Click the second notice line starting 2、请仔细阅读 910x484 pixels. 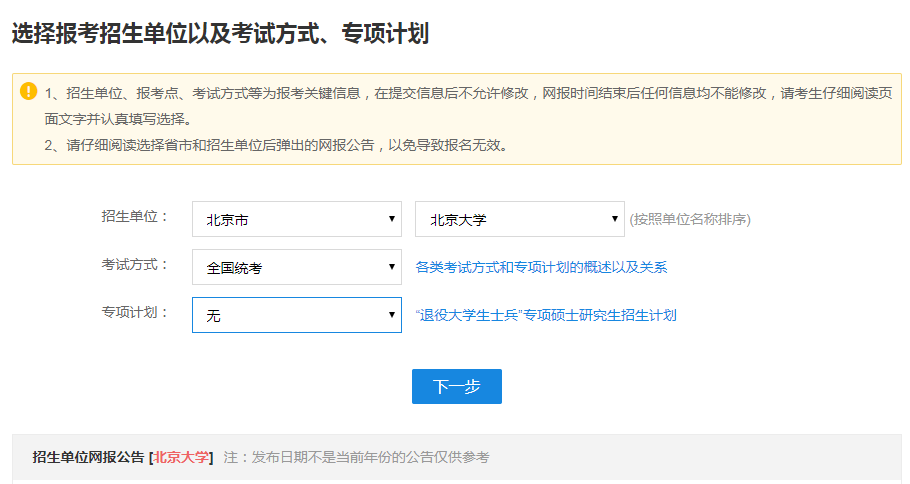pyautogui.click(x=277, y=145)
